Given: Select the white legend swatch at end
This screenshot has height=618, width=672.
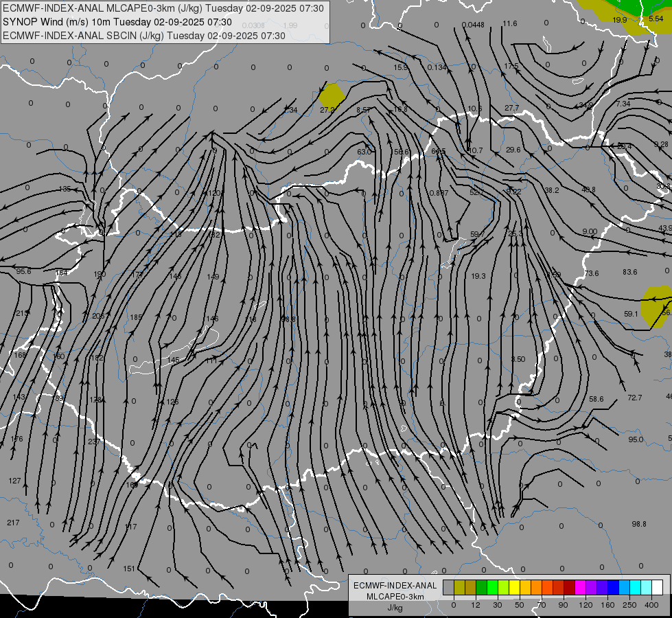Looking at the screenshot, I should (x=658, y=587).
